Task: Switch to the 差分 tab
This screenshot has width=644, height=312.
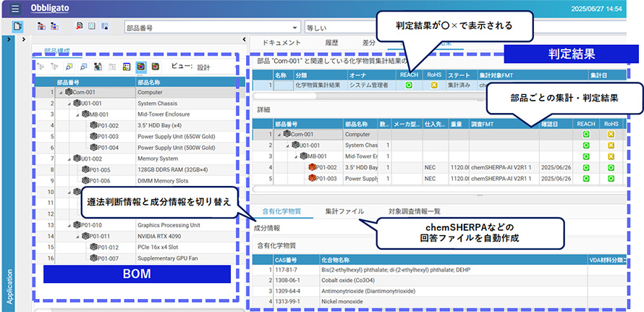Action: pos(368,43)
